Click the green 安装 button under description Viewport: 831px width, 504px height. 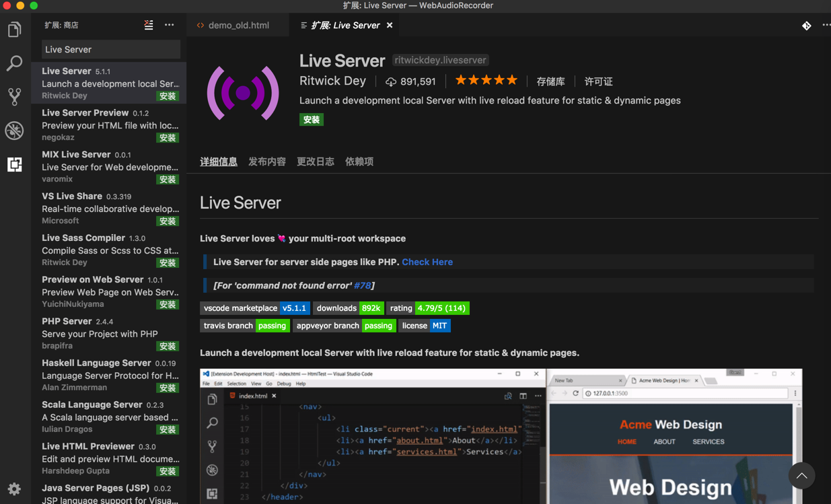point(311,120)
